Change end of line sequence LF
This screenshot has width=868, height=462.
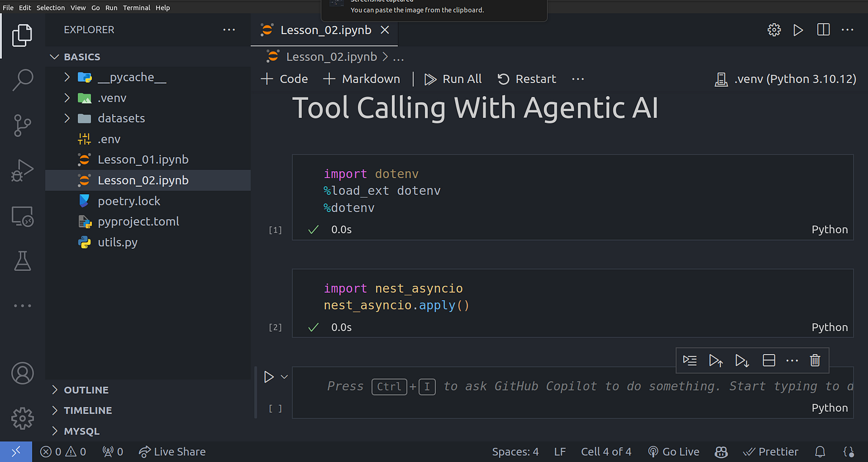tap(560, 451)
